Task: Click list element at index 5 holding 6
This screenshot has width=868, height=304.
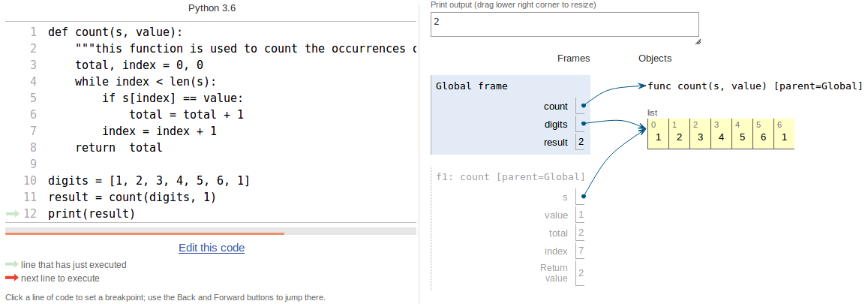Action: click(764, 133)
